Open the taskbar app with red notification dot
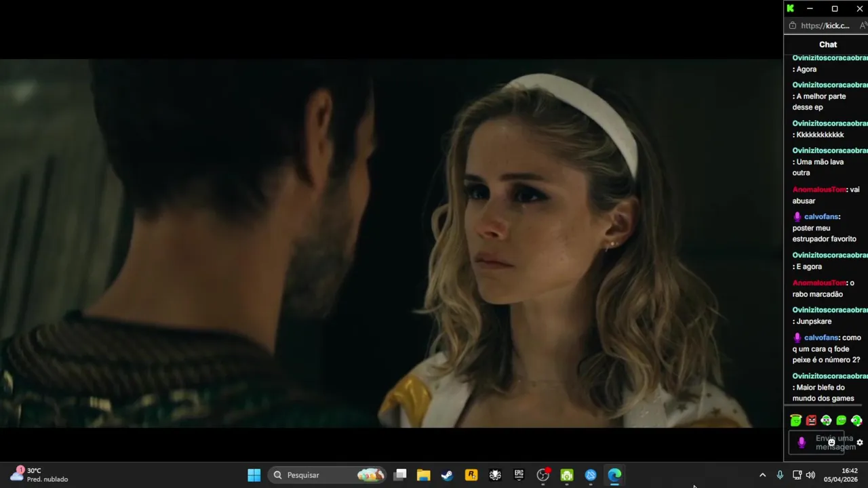This screenshot has width=868, height=488. pos(543,475)
